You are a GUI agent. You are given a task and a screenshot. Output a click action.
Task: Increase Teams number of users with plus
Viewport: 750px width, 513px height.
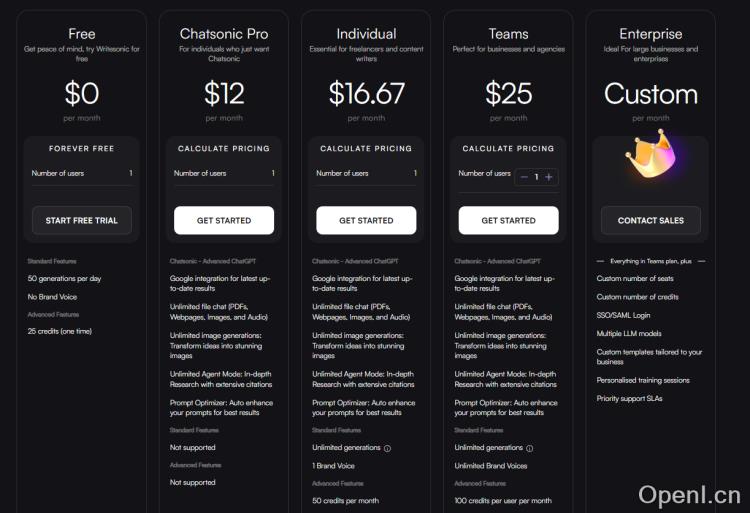(548, 177)
